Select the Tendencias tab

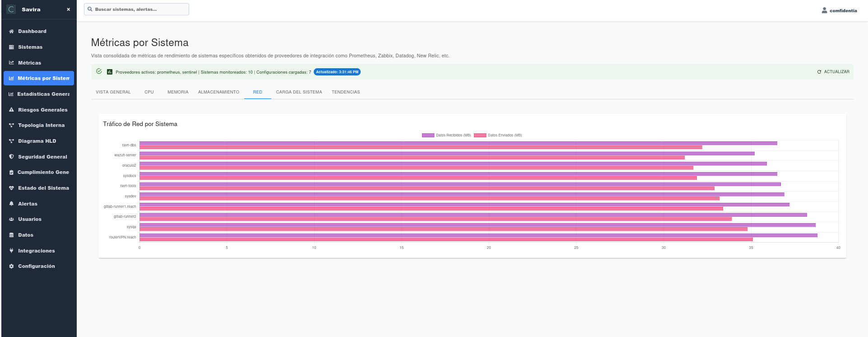(x=346, y=92)
